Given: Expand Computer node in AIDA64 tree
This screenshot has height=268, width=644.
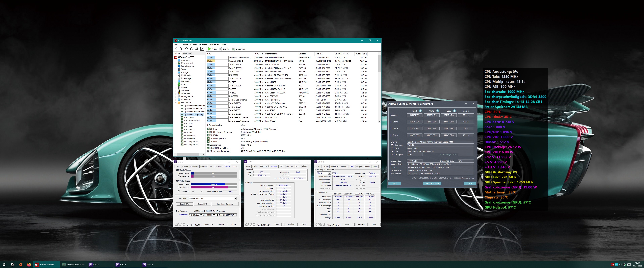Looking at the screenshot, I should point(175,60).
